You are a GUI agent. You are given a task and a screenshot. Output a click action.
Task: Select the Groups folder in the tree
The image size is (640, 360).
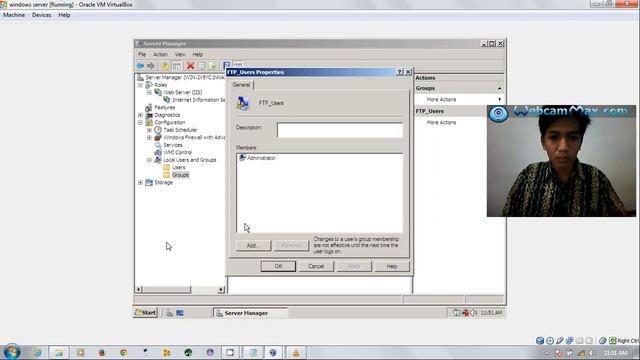(x=180, y=175)
